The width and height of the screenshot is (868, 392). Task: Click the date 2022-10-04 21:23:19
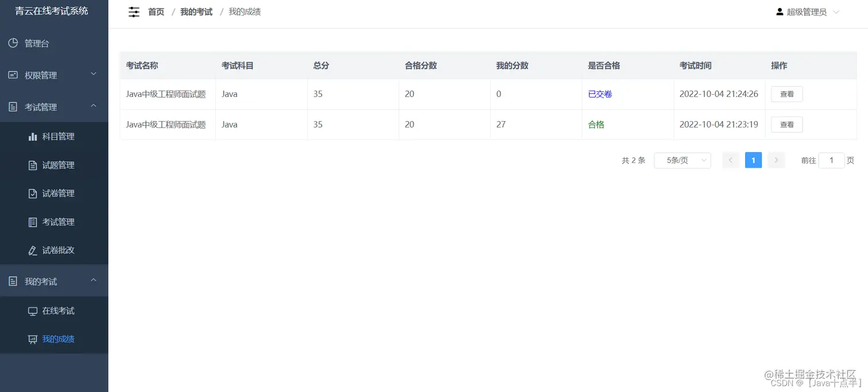719,125
